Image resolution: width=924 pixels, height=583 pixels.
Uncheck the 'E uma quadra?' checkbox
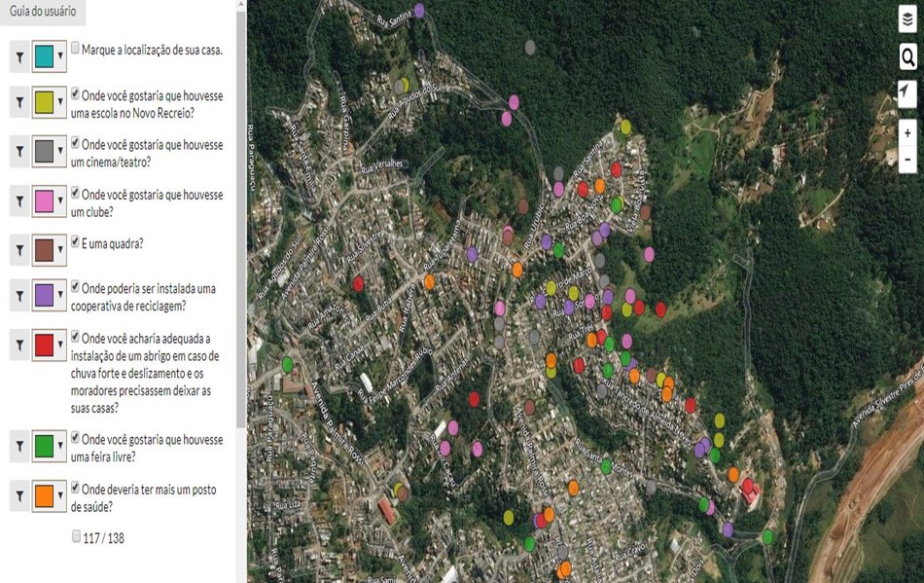click(x=76, y=241)
